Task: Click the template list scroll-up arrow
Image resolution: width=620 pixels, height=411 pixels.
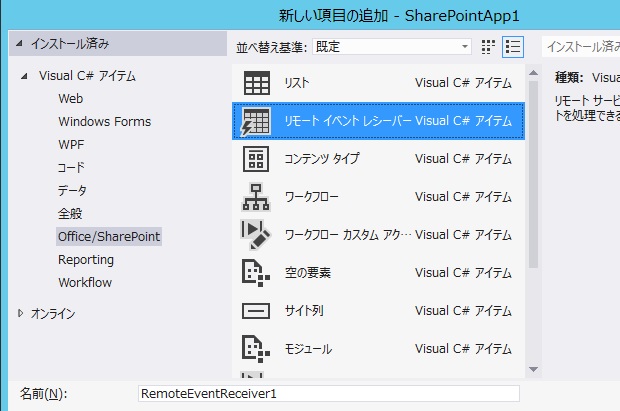Action: 533,73
